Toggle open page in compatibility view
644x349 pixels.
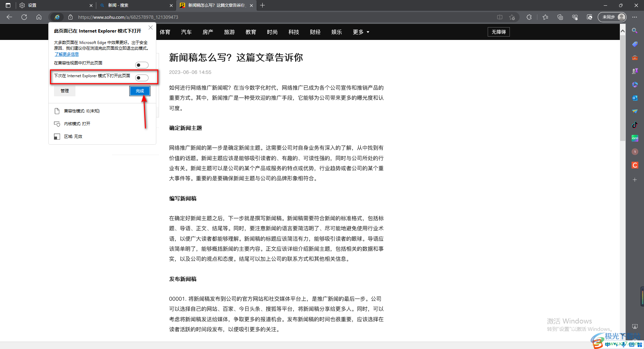coord(142,65)
